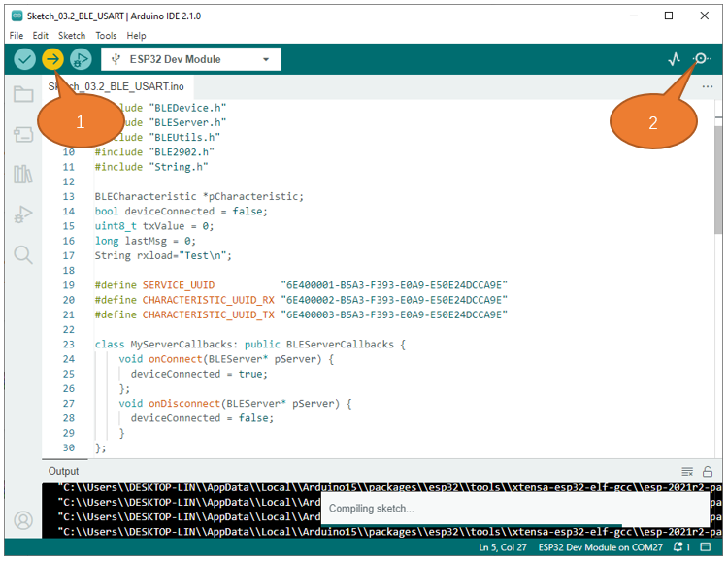Image resolution: width=728 pixels, height=561 pixels.
Task: Open the Help menu
Action: pyautogui.click(x=136, y=36)
